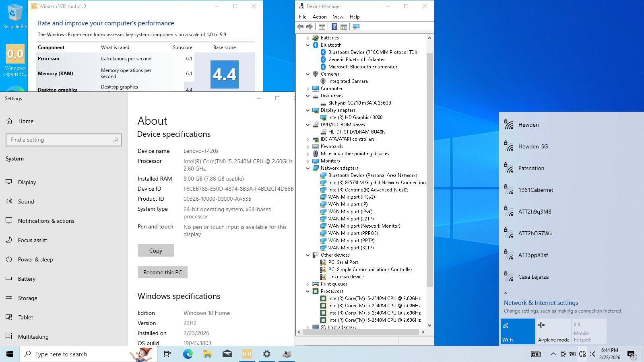Collapse the Bluetooth node
Image resolution: width=644 pixels, height=362 pixels.
[308, 45]
